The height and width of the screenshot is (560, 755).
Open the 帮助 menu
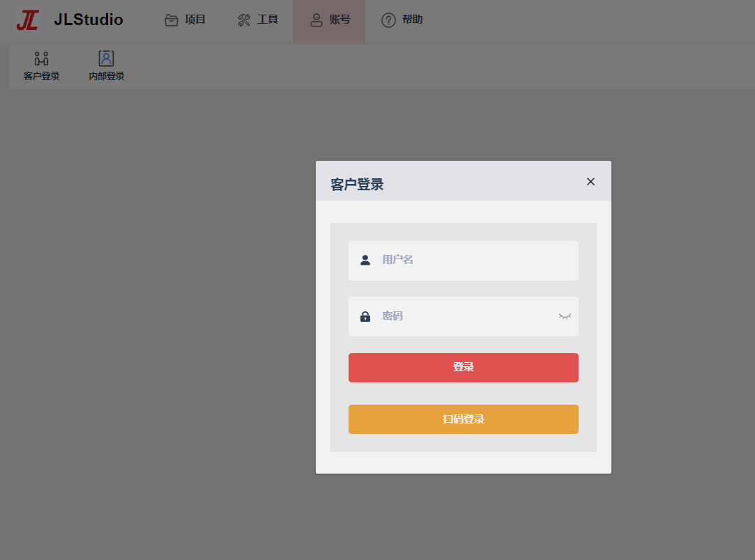point(402,20)
